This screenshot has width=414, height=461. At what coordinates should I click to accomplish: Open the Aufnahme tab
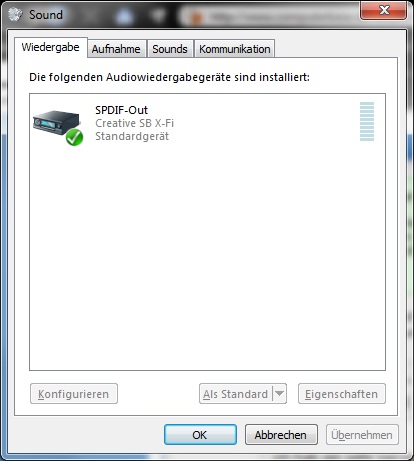pos(116,49)
